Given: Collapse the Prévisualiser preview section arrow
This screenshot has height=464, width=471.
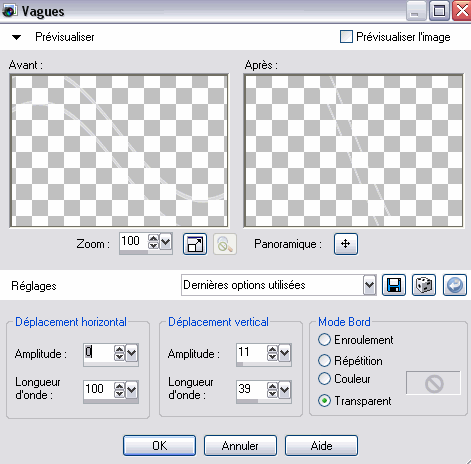Looking at the screenshot, I should (16, 37).
